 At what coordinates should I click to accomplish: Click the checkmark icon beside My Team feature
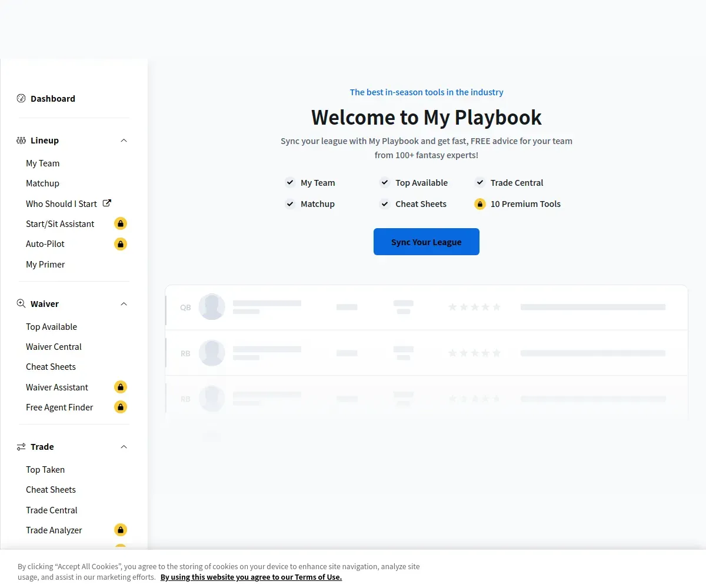click(290, 182)
